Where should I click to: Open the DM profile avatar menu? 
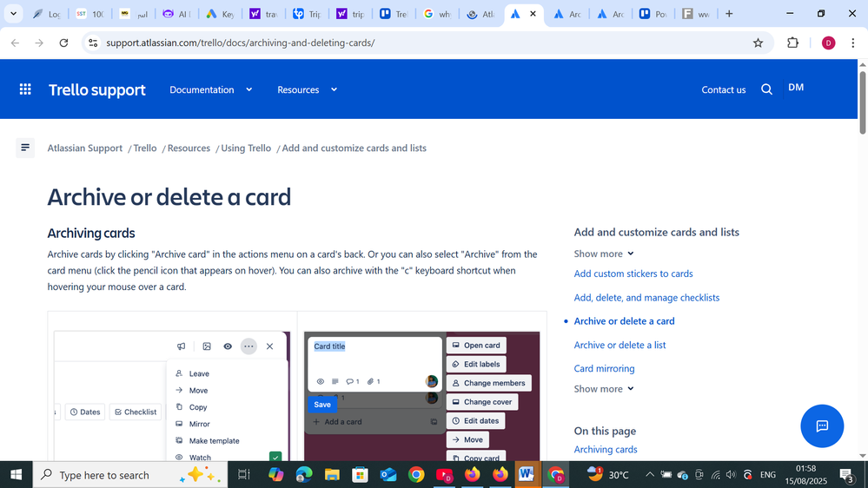[x=796, y=88]
